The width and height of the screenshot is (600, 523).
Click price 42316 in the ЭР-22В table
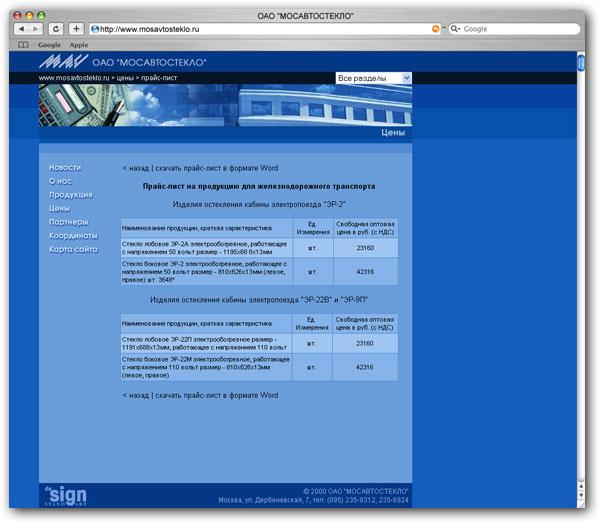pyautogui.click(x=364, y=367)
